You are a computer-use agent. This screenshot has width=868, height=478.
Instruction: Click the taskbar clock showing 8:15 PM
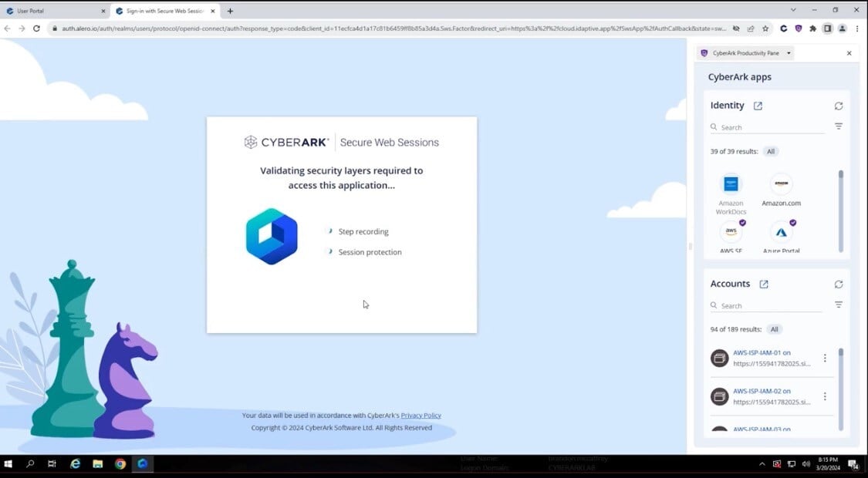click(x=829, y=463)
